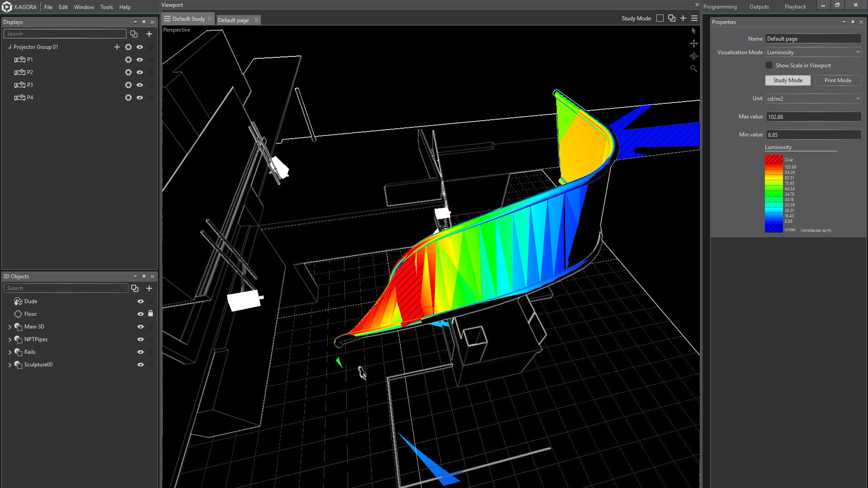Click duplicate icon in Displays search row
Viewport: 868px width, 488px height.
click(134, 34)
